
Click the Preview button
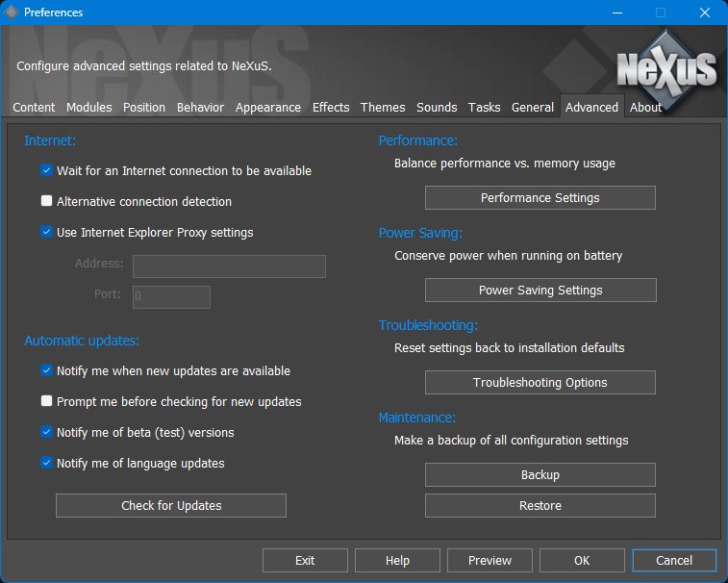490,560
